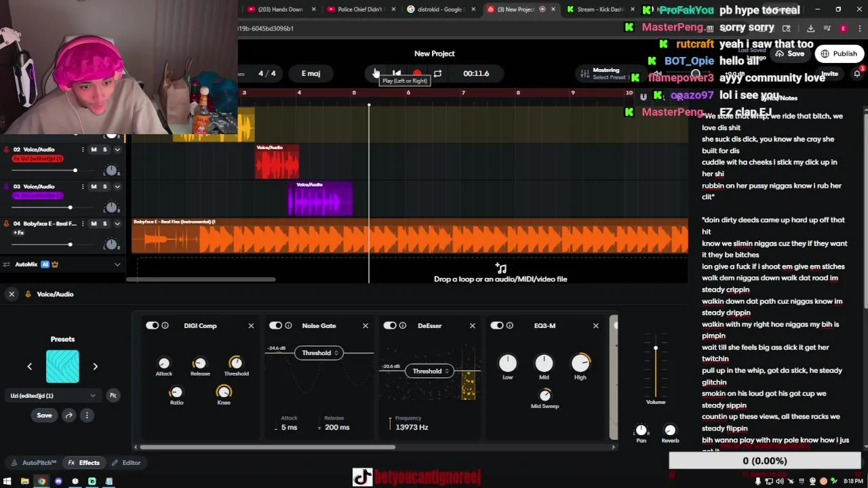Select the purple Voice/Audio clip on the timeline
The width and height of the screenshot is (868, 488).
click(x=320, y=199)
